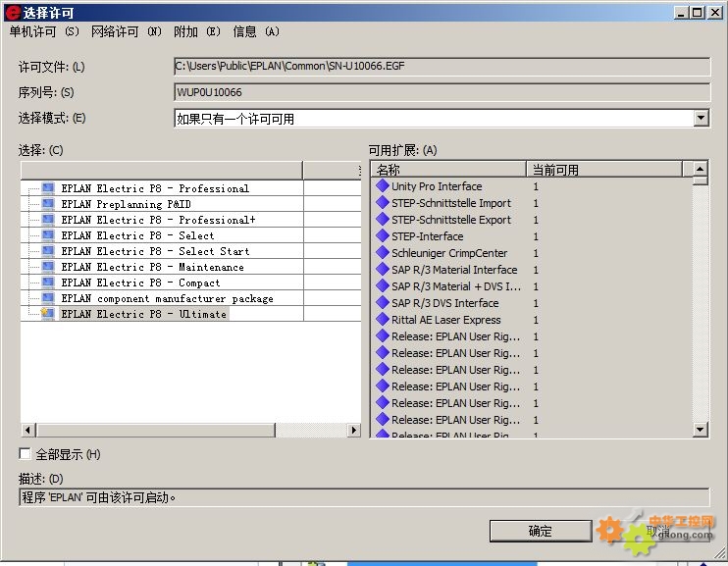Viewport: 728px width, 566px height.
Task: Click the red EPLAN logo in title bar
Action: pos(13,13)
